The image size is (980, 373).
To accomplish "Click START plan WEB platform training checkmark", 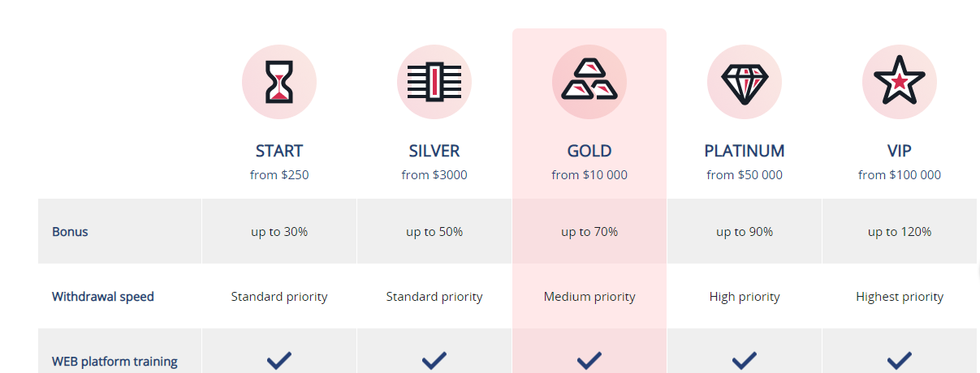I will coord(279,360).
